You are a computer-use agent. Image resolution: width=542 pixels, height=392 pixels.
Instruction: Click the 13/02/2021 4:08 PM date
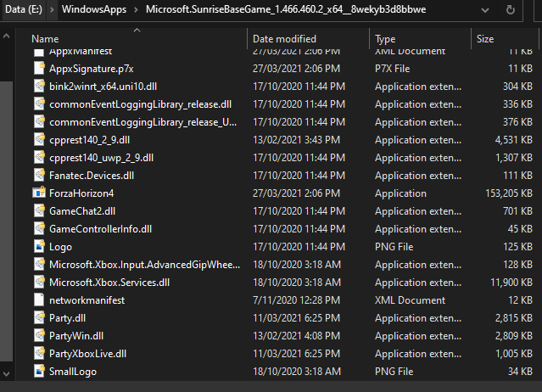(296, 336)
